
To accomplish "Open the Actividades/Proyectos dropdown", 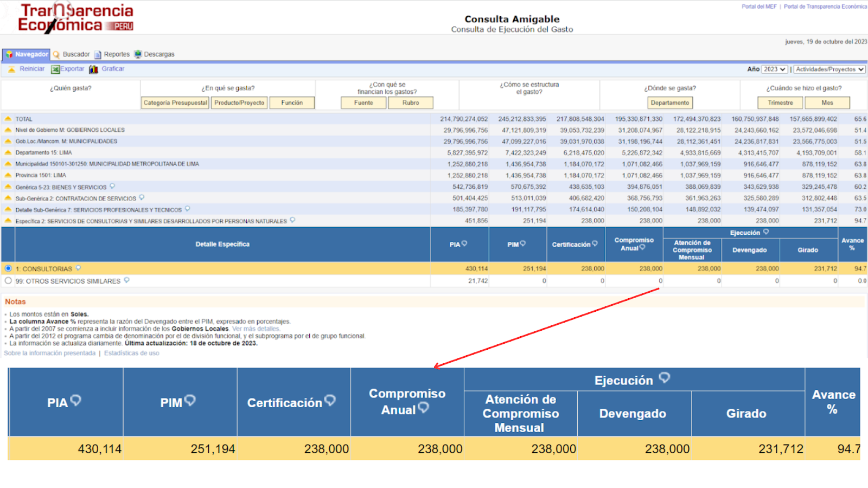I will [829, 69].
